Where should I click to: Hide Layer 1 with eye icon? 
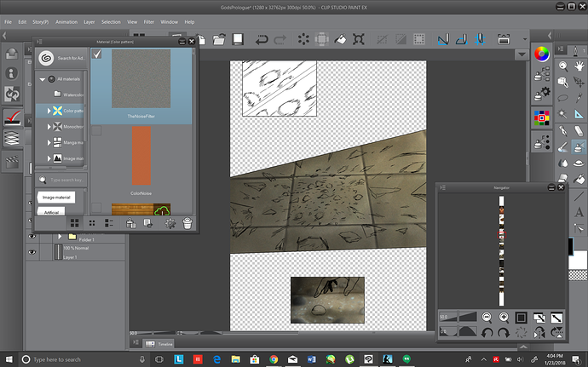point(32,251)
